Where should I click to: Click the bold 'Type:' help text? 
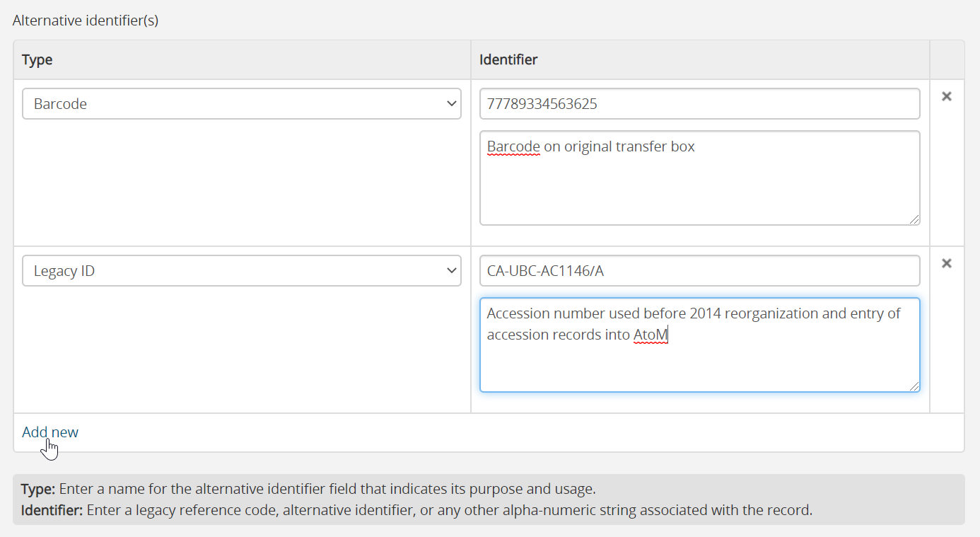pyautogui.click(x=38, y=489)
